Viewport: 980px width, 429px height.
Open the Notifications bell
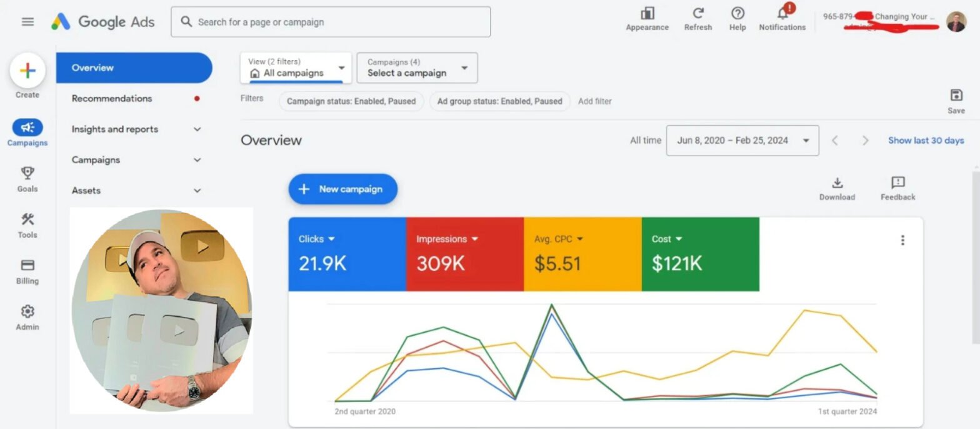point(782,14)
